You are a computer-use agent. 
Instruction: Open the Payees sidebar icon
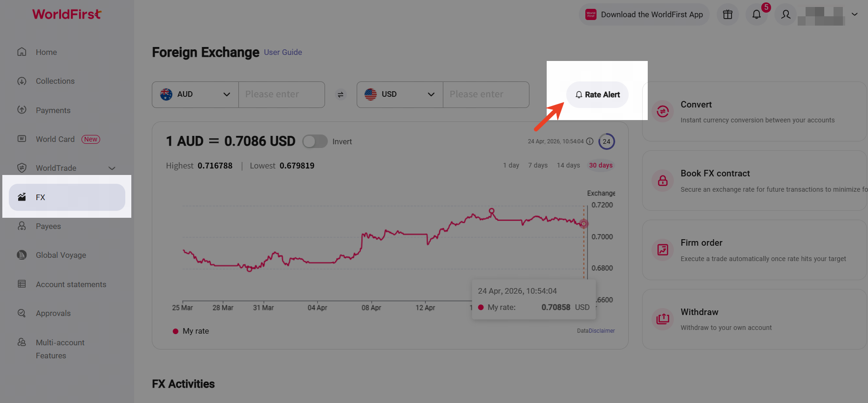(22, 226)
